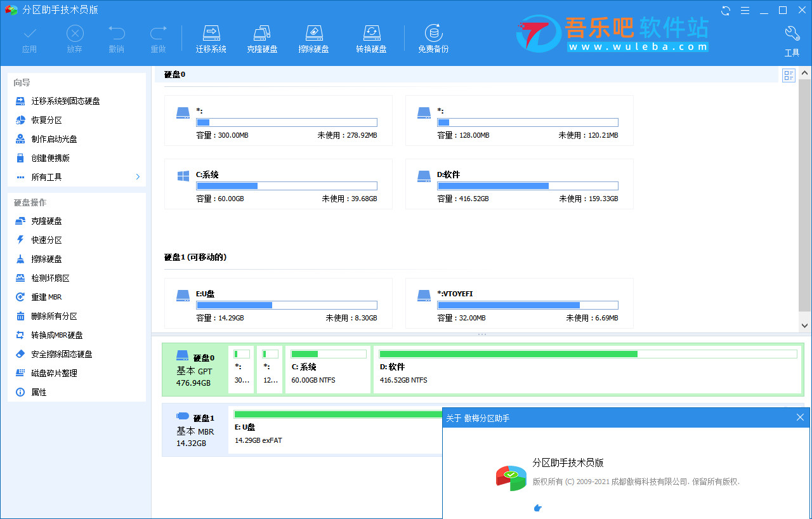This screenshot has width=812, height=519.
Task: Expand All Tools (所有工具) submenu arrow
Action: pyautogui.click(x=138, y=177)
